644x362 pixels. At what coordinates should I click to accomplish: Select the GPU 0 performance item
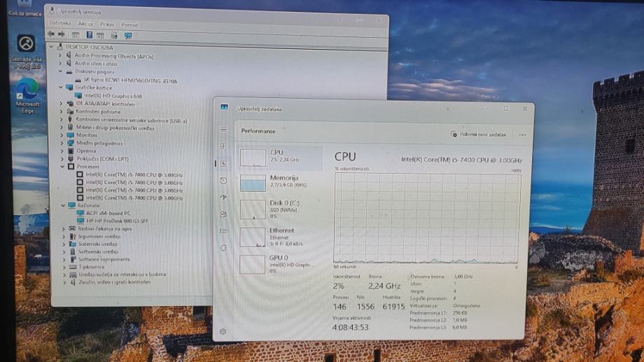click(281, 264)
